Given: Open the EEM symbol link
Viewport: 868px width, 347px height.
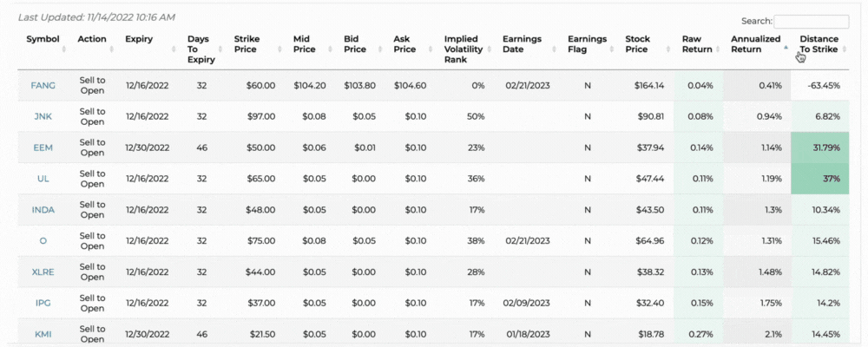Looking at the screenshot, I should (43, 147).
